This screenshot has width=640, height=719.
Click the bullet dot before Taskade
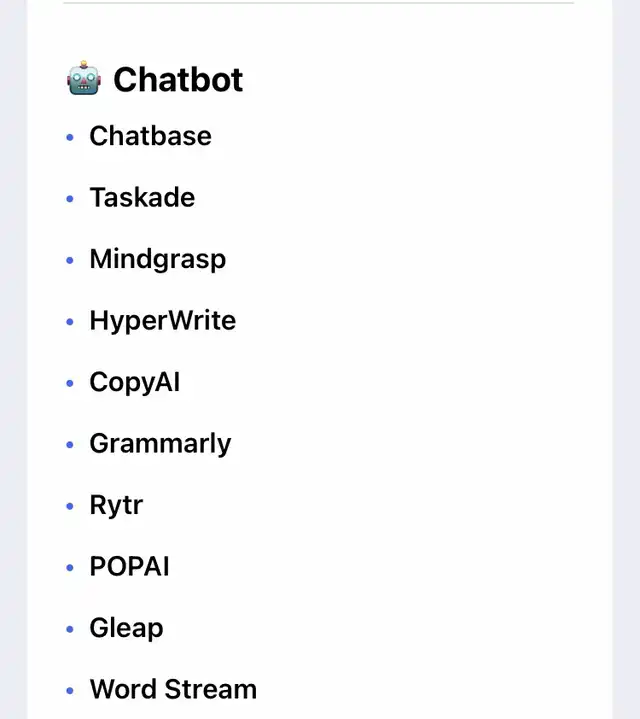70,199
